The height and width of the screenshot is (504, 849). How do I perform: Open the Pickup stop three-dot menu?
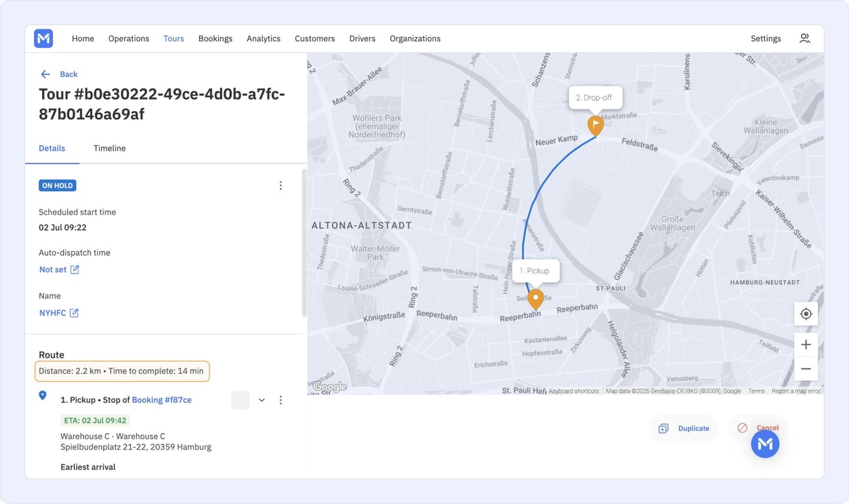click(x=280, y=400)
